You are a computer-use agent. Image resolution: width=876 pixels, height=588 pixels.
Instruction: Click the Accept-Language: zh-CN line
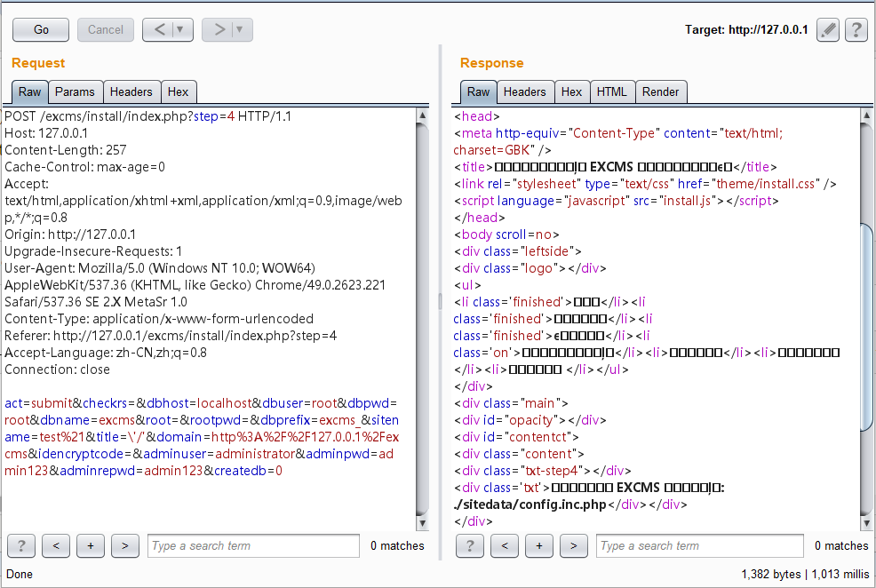tap(106, 353)
